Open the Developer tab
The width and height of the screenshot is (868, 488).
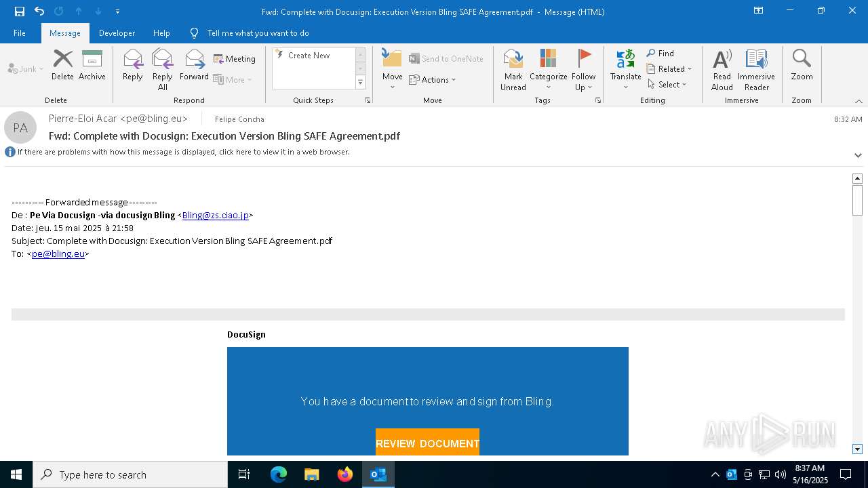tap(117, 33)
